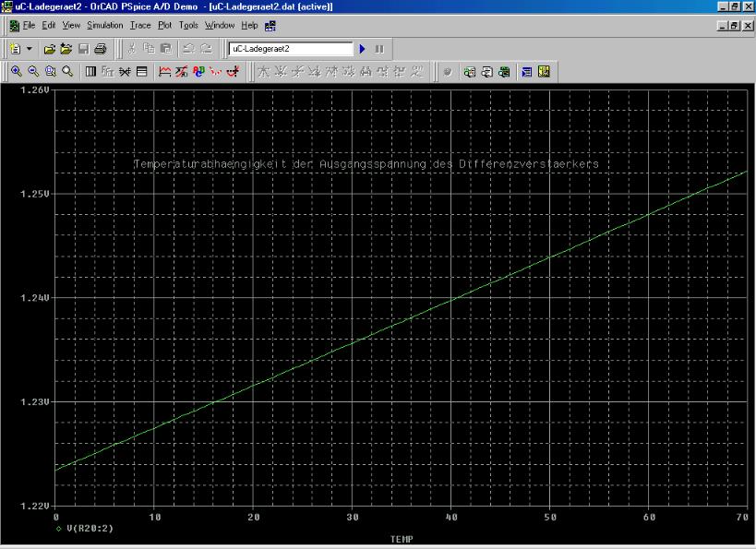Click the document icon left of File menu
This screenshot has width=756, height=549.
(15, 26)
